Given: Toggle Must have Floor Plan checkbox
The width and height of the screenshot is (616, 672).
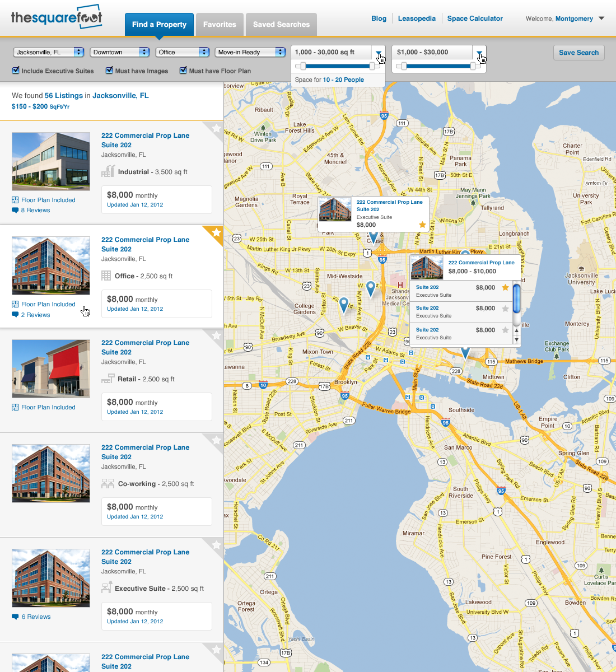Looking at the screenshot, I should pos(183,71).
